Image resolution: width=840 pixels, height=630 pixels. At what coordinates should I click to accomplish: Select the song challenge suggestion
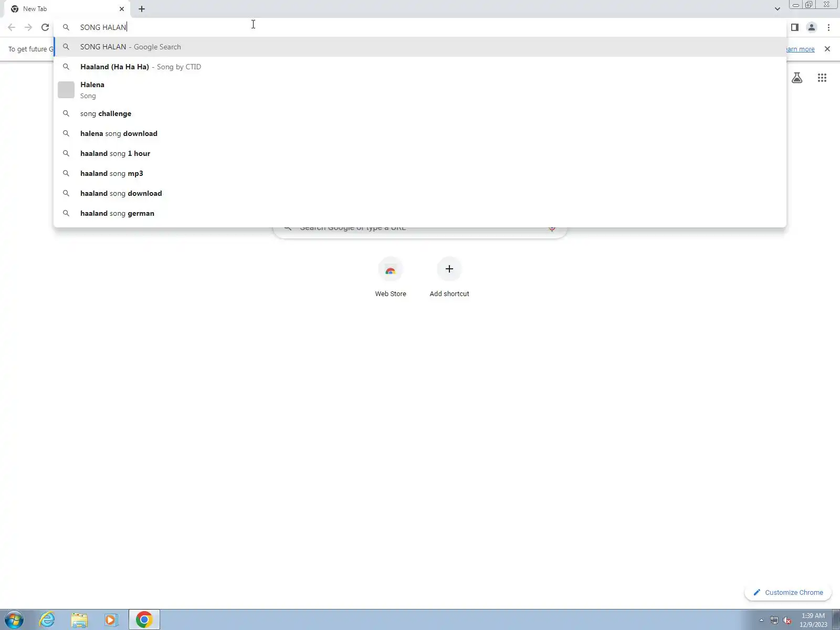tap(420, 113)
